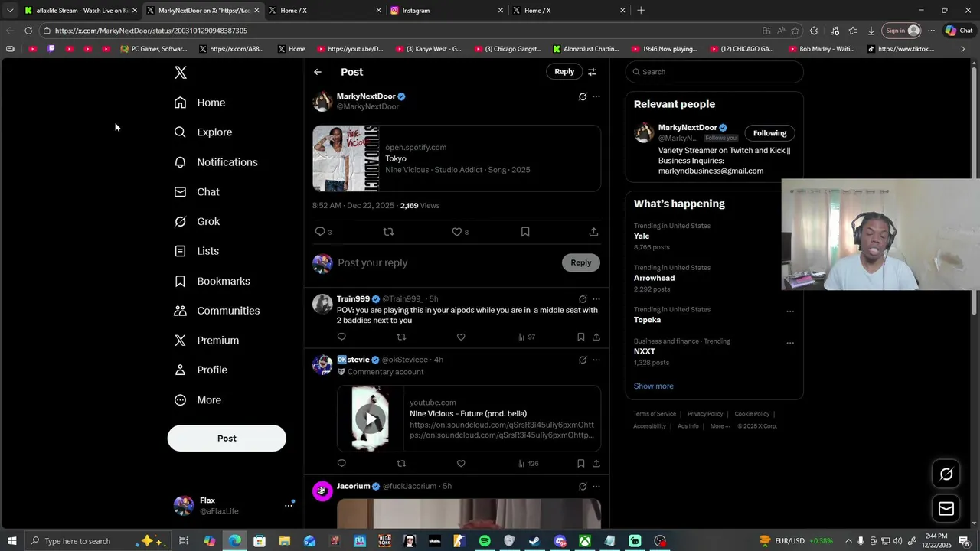Screen dimensions: 980x551
Task: Click reply icon with 3 replies
Action: [x=323, y=232]
